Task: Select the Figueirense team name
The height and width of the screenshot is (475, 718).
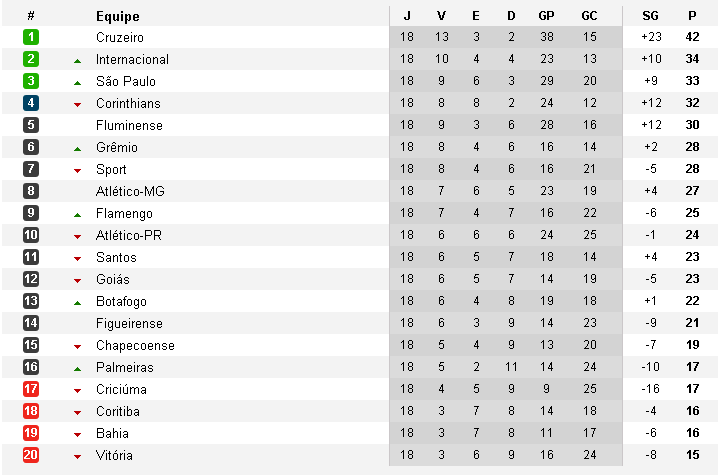Action: coord(131,323)
